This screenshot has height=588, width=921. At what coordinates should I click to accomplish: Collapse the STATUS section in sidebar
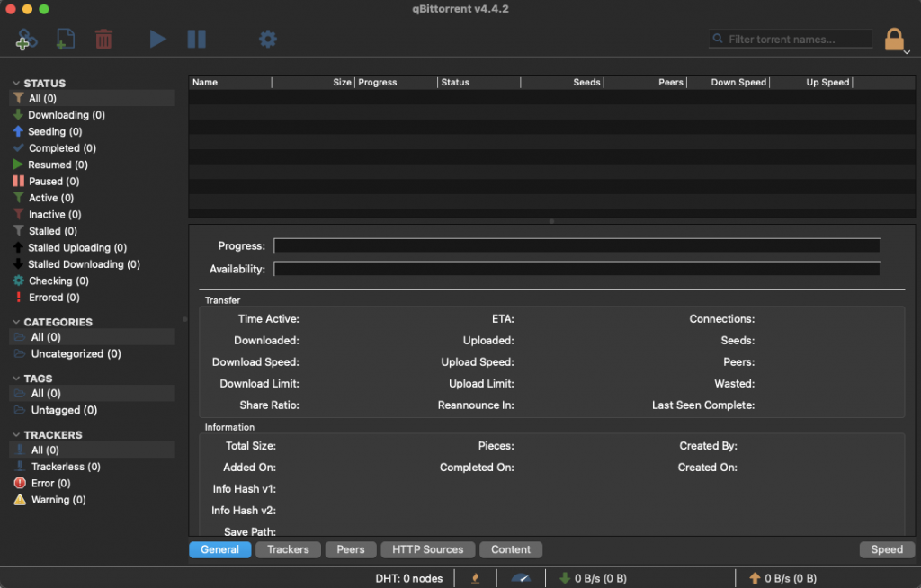click(x=16, y=84)
